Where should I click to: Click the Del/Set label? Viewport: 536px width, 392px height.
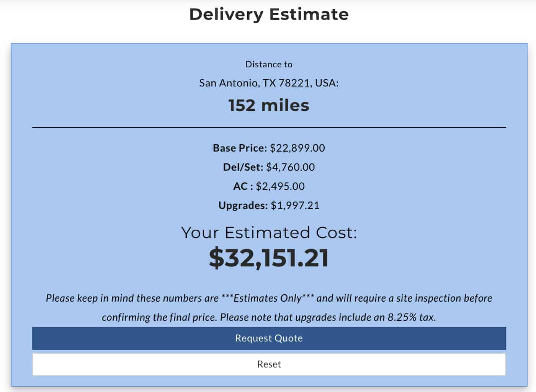(243, 167)
